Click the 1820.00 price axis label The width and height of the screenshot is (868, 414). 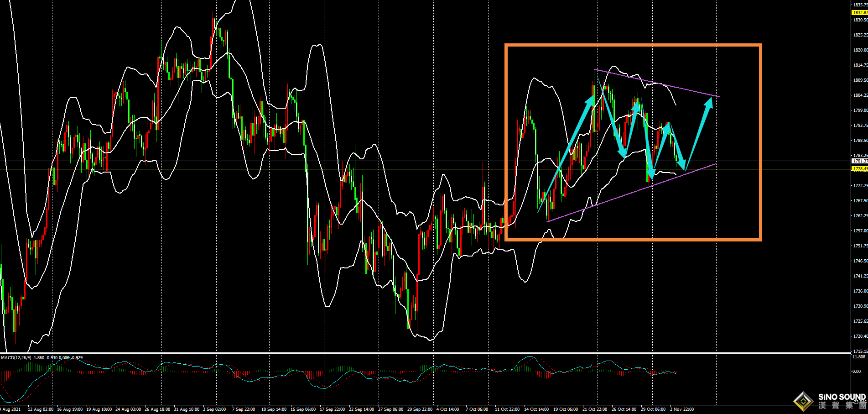tap(860, 50)
